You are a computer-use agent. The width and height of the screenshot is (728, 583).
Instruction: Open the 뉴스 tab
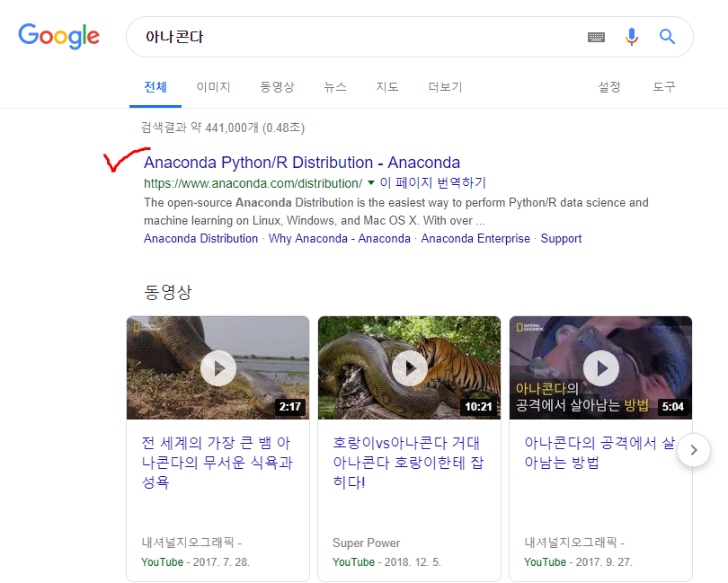click(334, 87)
